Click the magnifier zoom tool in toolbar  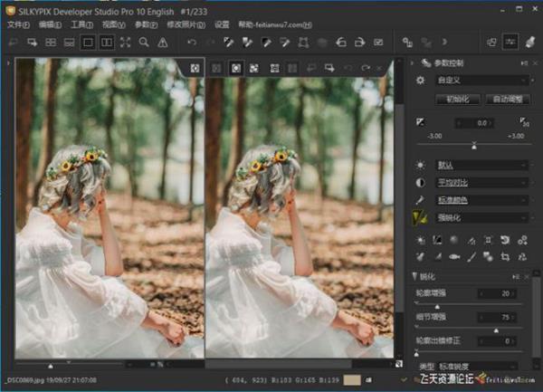coord(143,43)
